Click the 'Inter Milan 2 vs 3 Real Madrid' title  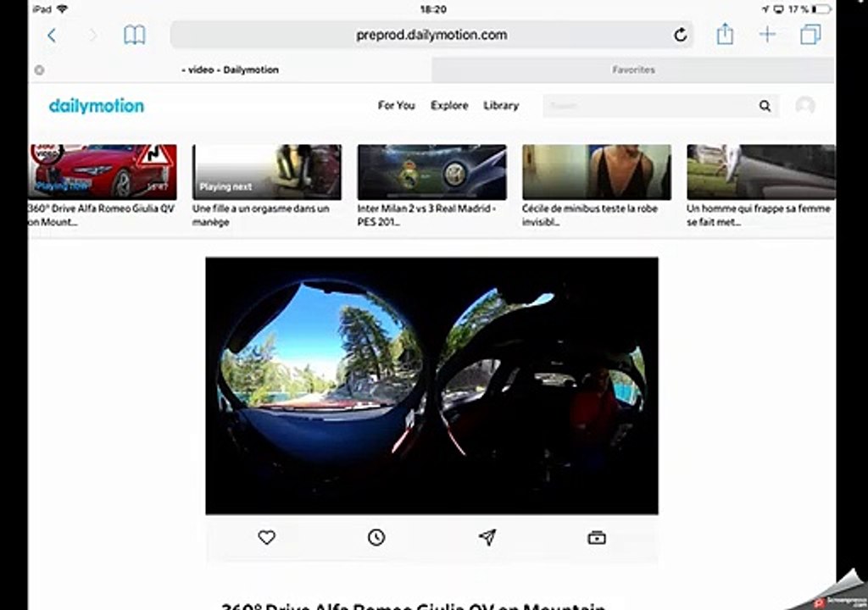pyautogui.click(x=427, y=215)
